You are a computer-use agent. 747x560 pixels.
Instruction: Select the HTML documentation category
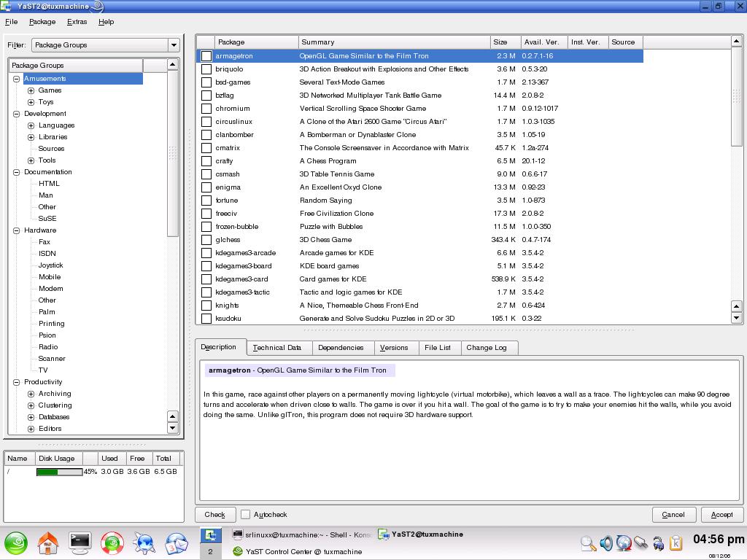[x=49, y=184]
